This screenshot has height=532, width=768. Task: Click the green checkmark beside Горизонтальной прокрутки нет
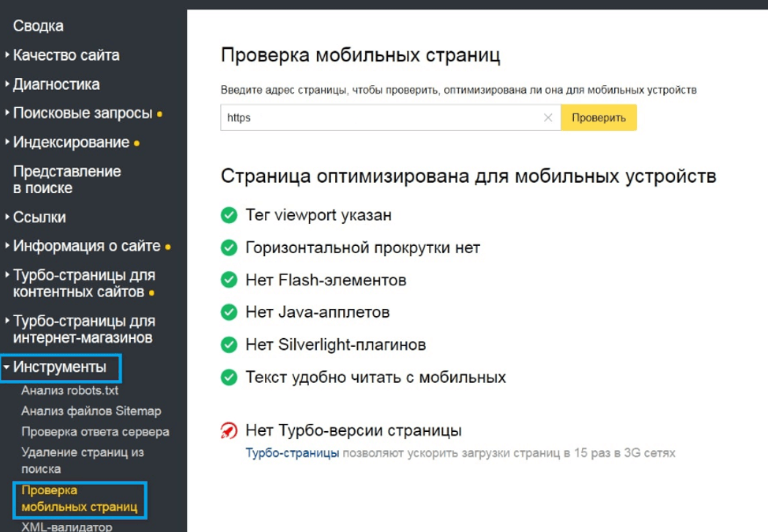pos(229,248)
